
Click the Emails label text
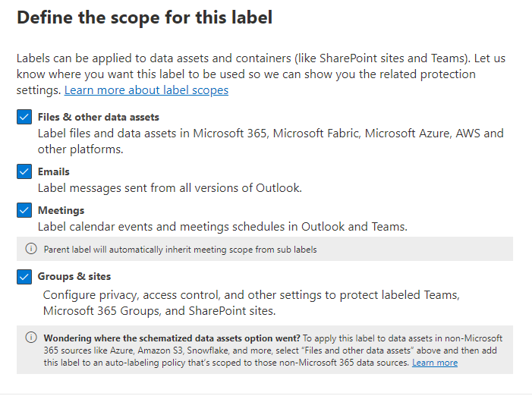tap(54, 172)
